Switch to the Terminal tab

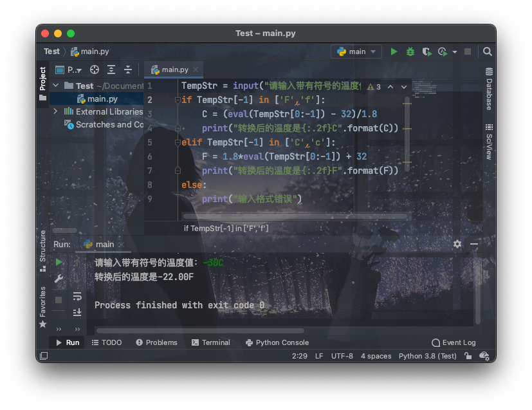(210, 342)
